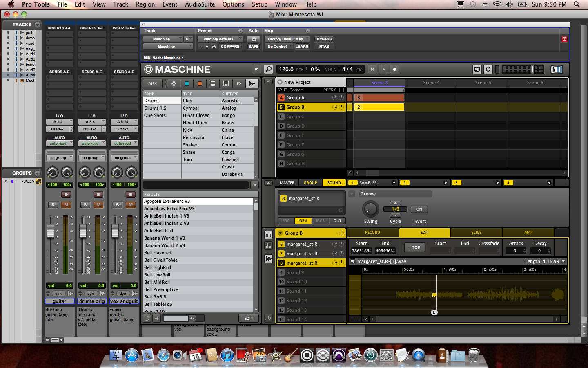Open the factory default preset dropdown

click(x=220, y=39)
